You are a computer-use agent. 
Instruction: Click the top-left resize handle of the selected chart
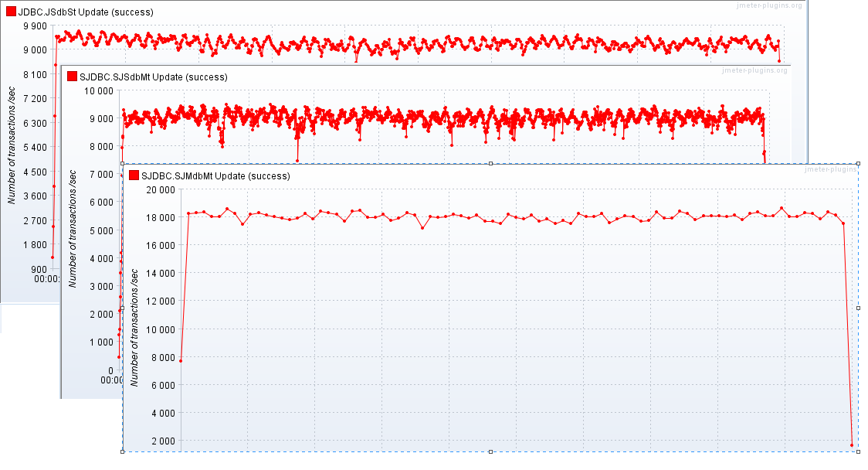pos(123,164)
